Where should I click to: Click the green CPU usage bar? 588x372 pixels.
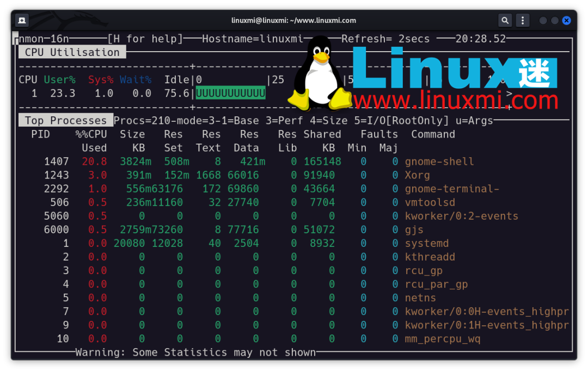pyautogui.click(x=231, y=94)
